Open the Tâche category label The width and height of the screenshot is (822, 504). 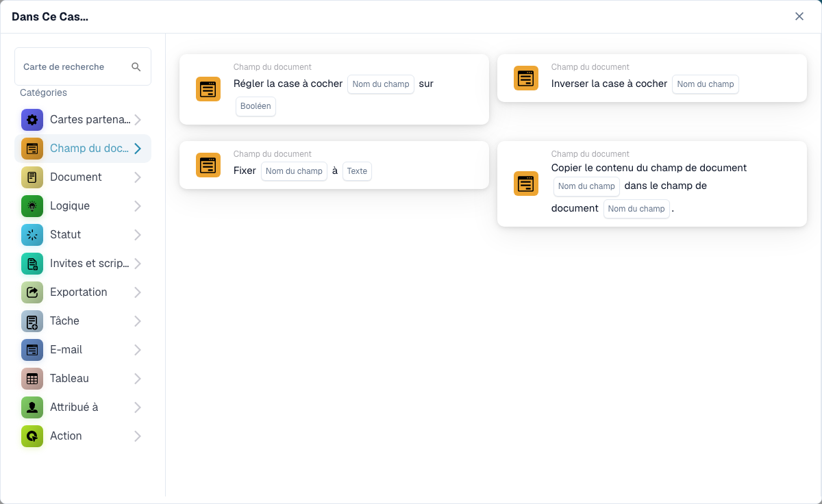(65, 321)
